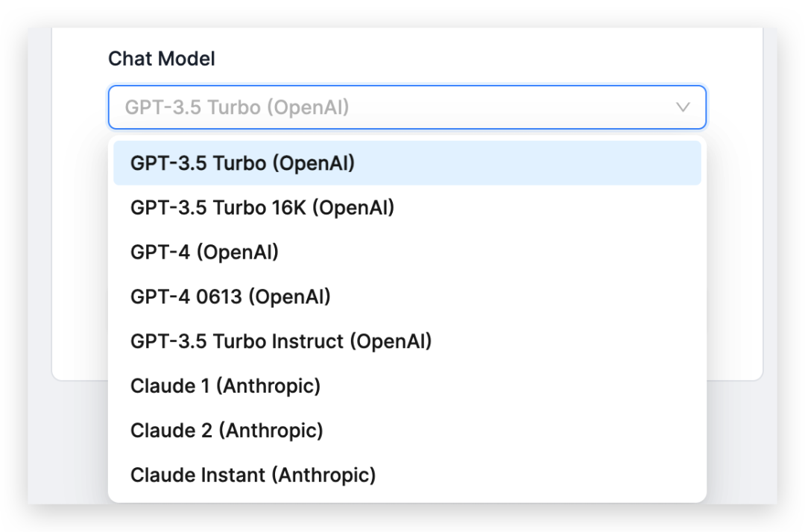Select GPT-4 0613 (OpenAI) model

407,297
